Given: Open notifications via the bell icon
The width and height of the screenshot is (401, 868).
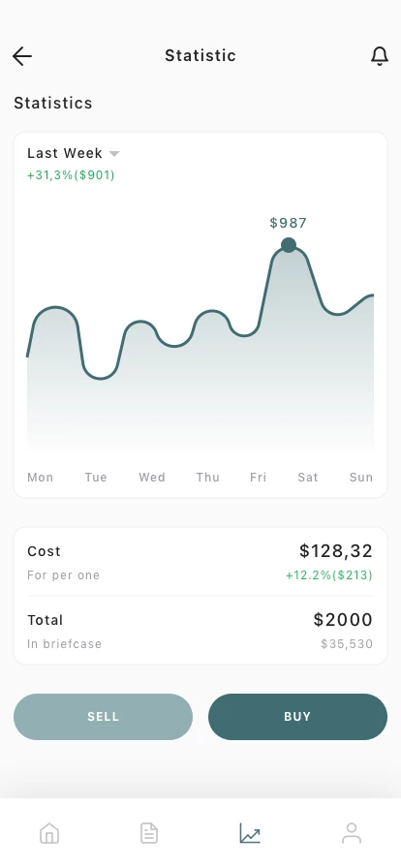Looking at the screenshot, I should click(x=380, y=56).
